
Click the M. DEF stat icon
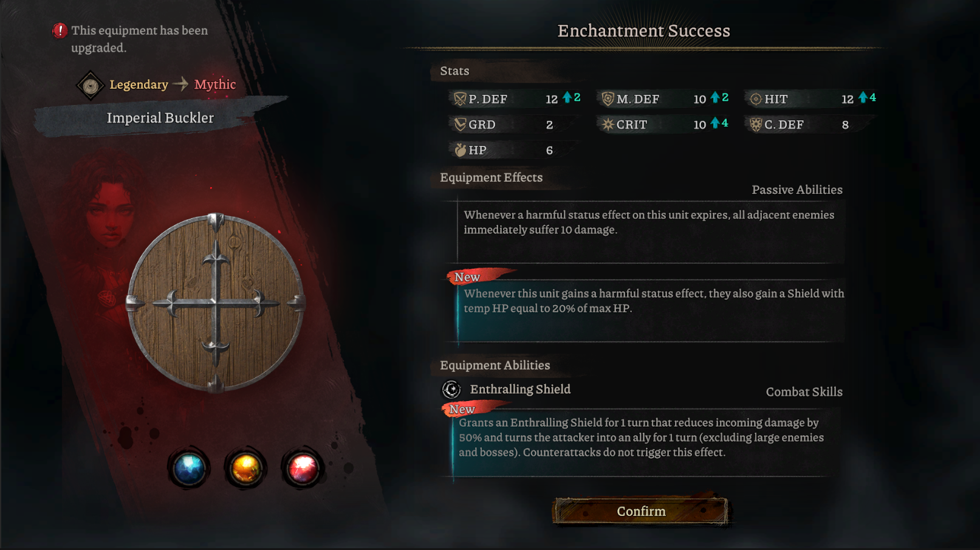[x=608, y=98]
